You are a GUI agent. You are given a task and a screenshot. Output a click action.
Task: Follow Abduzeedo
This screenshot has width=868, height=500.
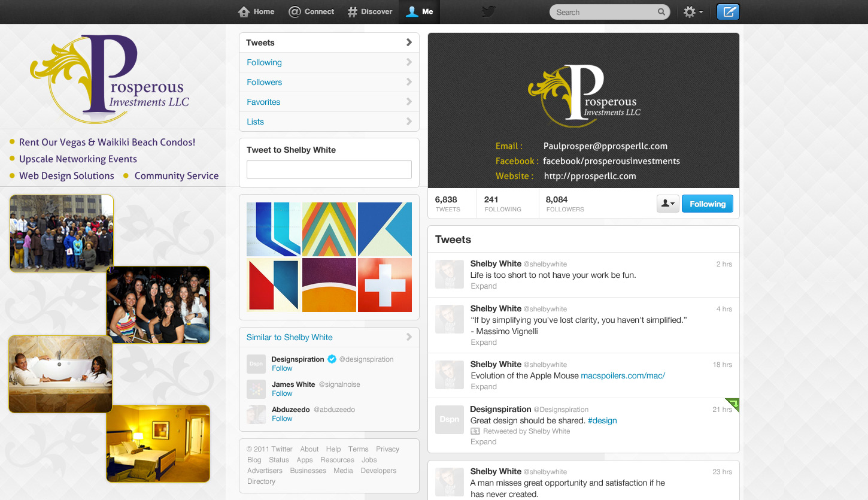[x=282, y=419]
